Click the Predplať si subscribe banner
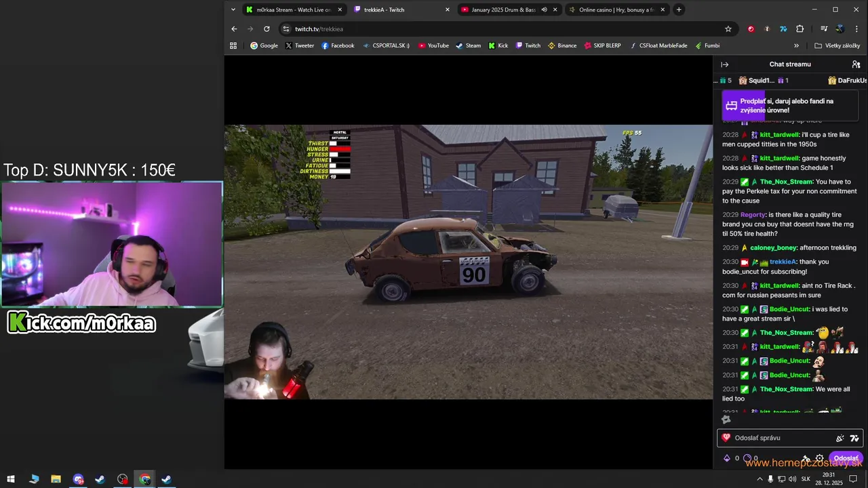 (790, 106)
